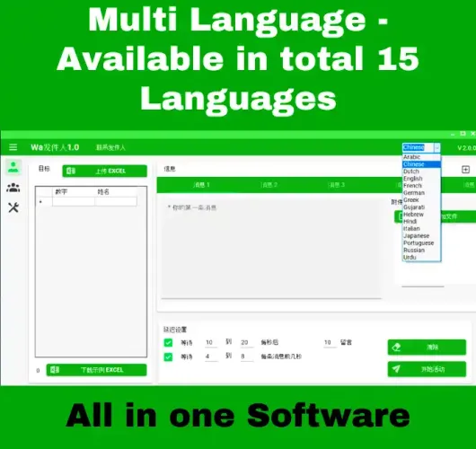Open the tools wrench sidebar icon
Screen dimensions: 476x449
[x=13, y=207]
